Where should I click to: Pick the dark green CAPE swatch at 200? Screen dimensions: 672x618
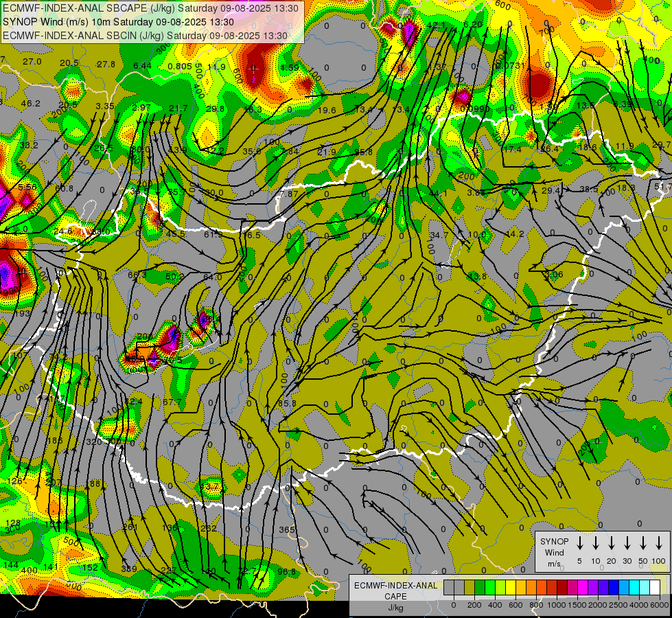click(x=480, y=588)
